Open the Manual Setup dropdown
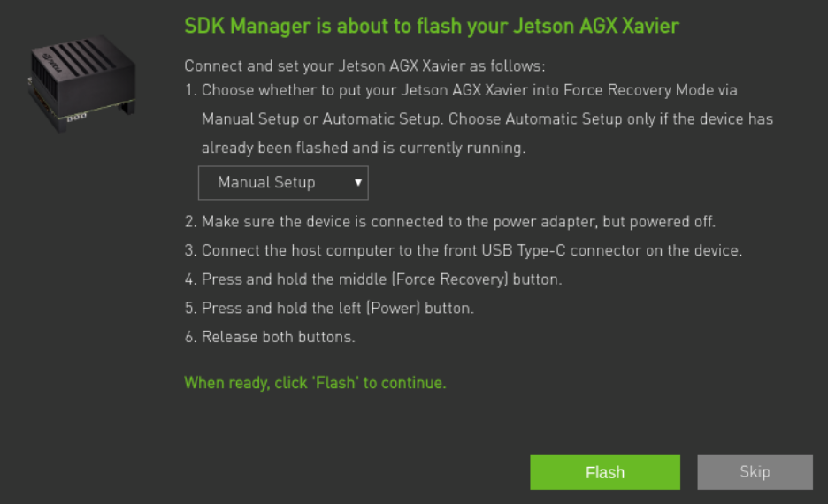The height and width of the screenshot is (504, 828). point(274,183)
